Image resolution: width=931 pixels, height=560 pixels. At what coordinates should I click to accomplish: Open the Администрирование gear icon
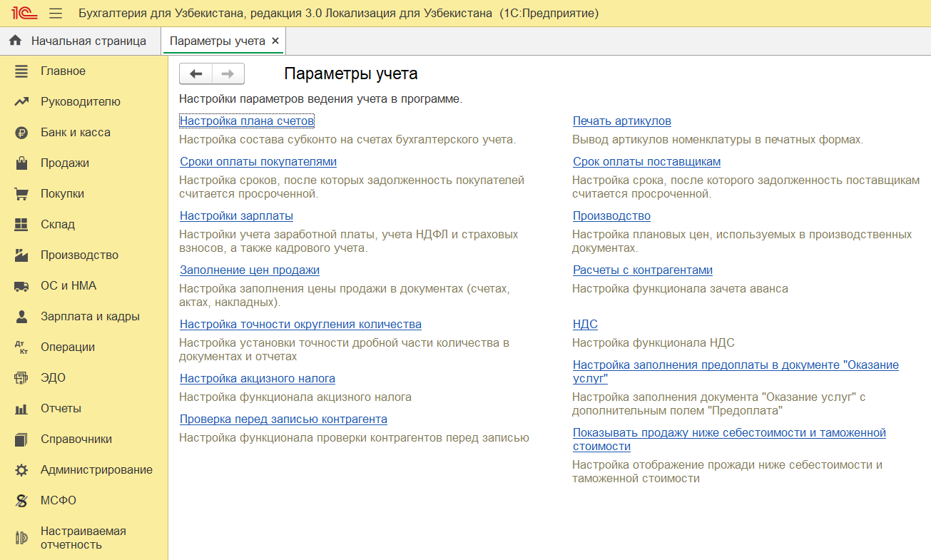point(21,470)
